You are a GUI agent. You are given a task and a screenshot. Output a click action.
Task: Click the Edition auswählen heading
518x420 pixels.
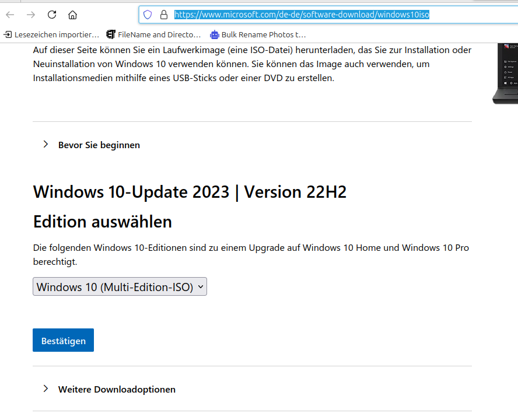[x=103, y=222]
